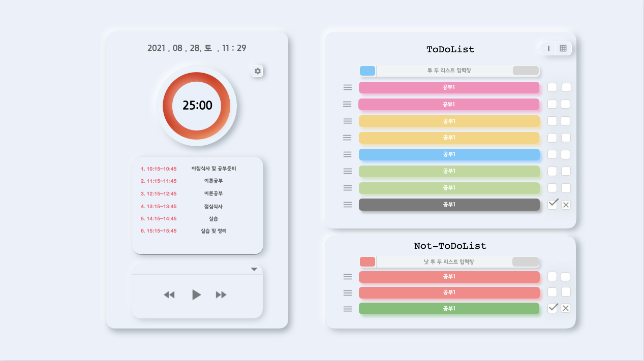Click the X icon on the gray task row
Image resolution: width=644 pixels, height=361 pixels.
click(566, 205)
